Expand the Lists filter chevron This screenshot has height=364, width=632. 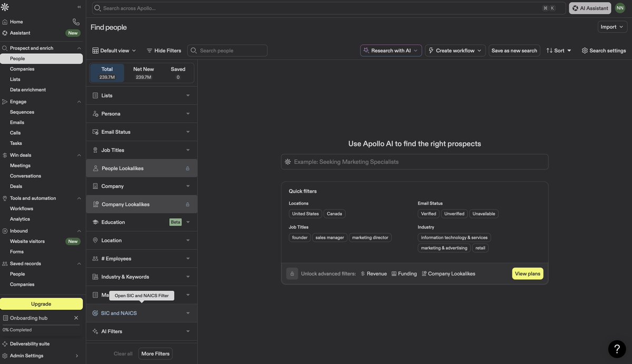pyautogui.click(x=188, y=95)
